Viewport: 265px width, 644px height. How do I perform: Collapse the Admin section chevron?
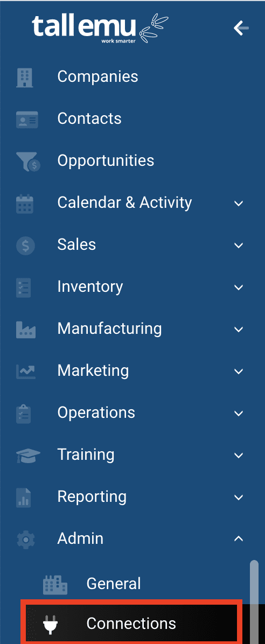tap(239, 538)
